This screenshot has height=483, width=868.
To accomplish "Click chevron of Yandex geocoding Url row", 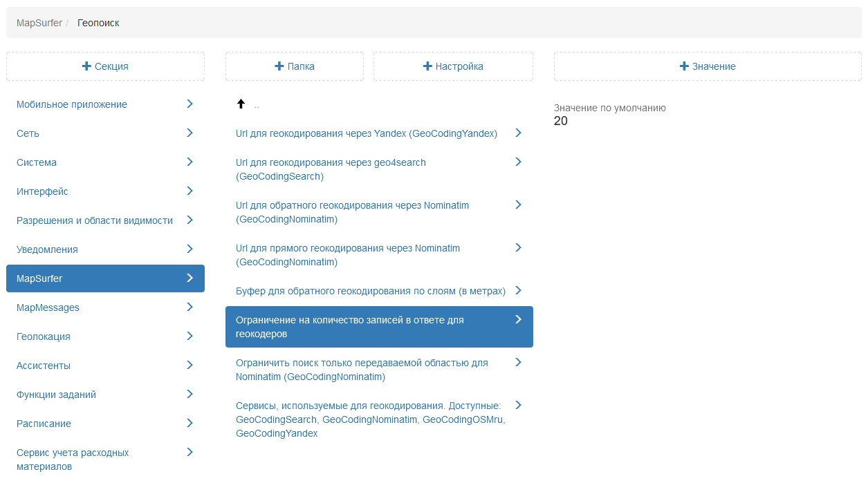I will (x=518, y=133).
